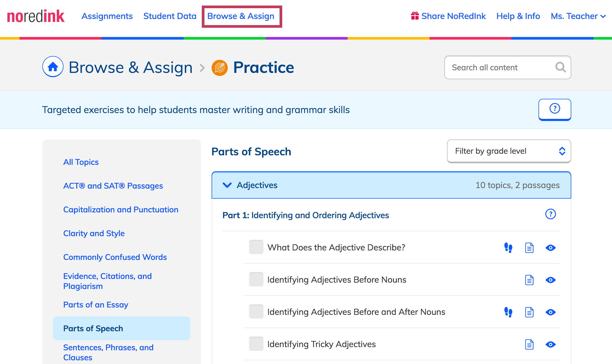The width and height of the screenshot is (612, 364).
Task: Click the Practice breadcrumb heading
Action: pyautogui.click(x=263, y=67)
